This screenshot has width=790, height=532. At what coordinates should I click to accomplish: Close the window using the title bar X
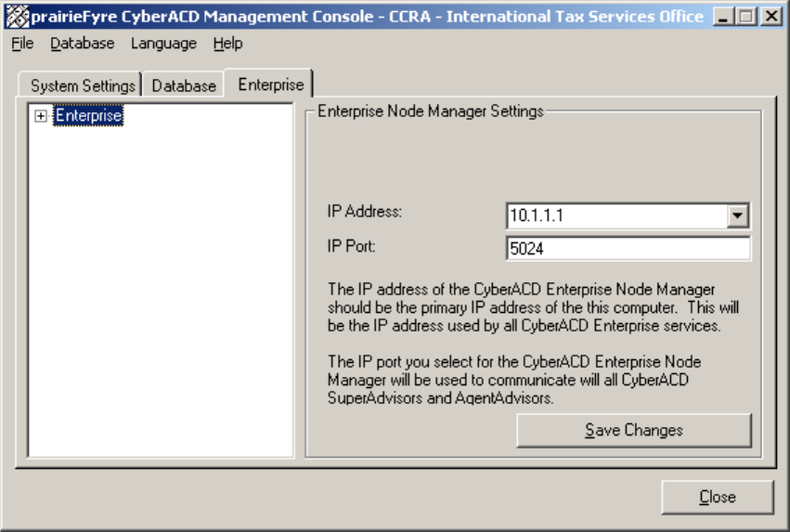(x=771, y=17)
